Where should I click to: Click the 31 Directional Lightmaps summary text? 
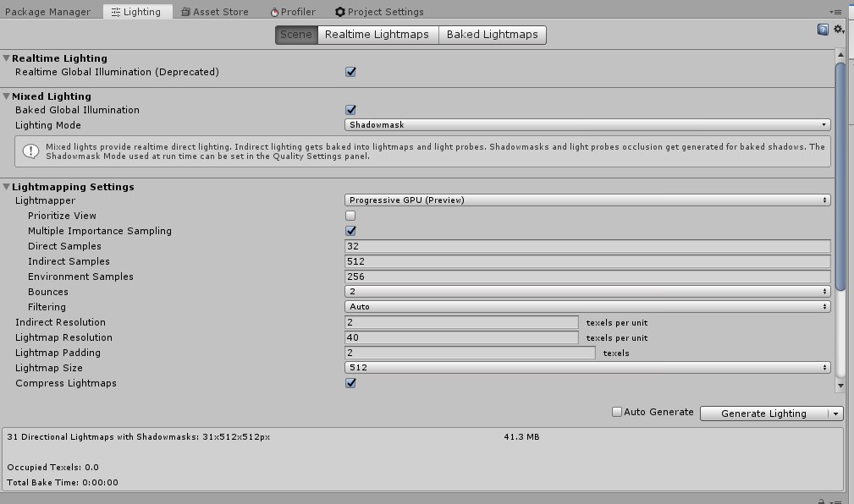coord(138,436)
